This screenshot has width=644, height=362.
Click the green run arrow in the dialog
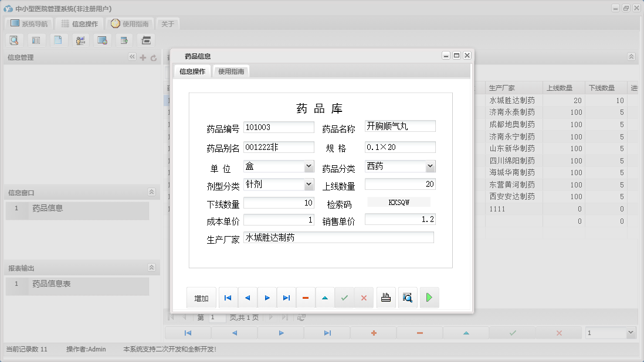point(429,298)
